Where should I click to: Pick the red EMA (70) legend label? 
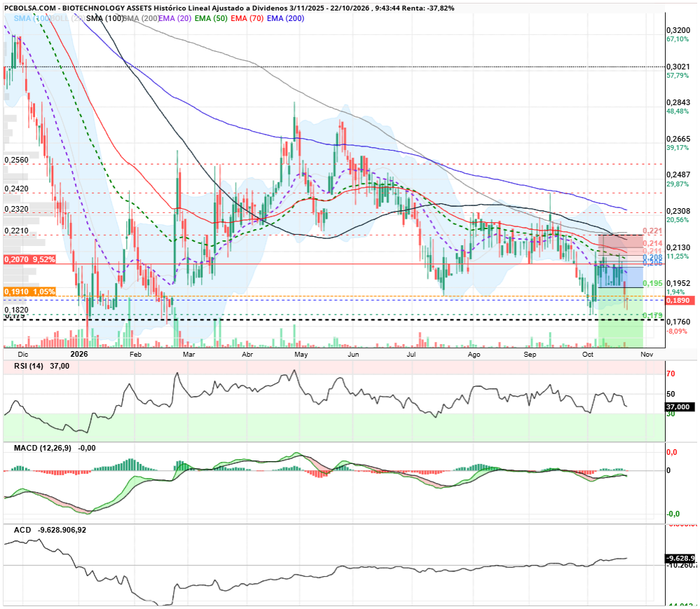pyautogui.click(x=247, y=18)
